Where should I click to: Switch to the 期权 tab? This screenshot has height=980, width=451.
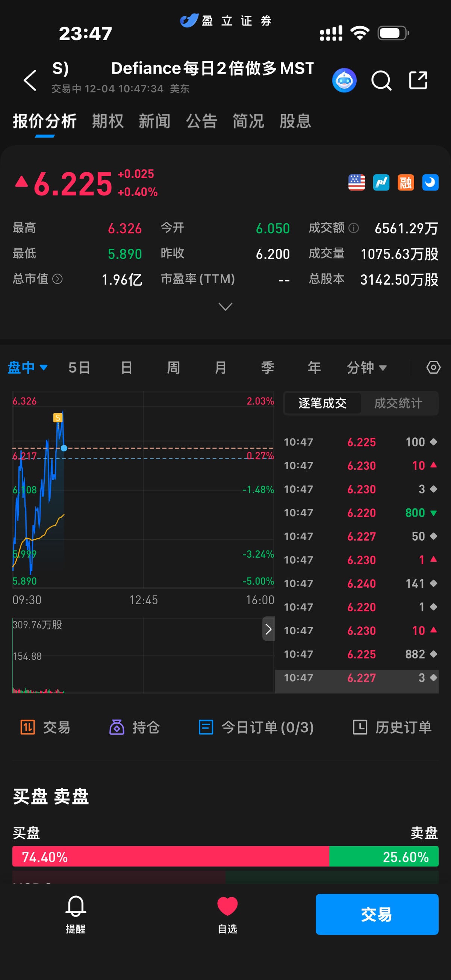(108, 121)
